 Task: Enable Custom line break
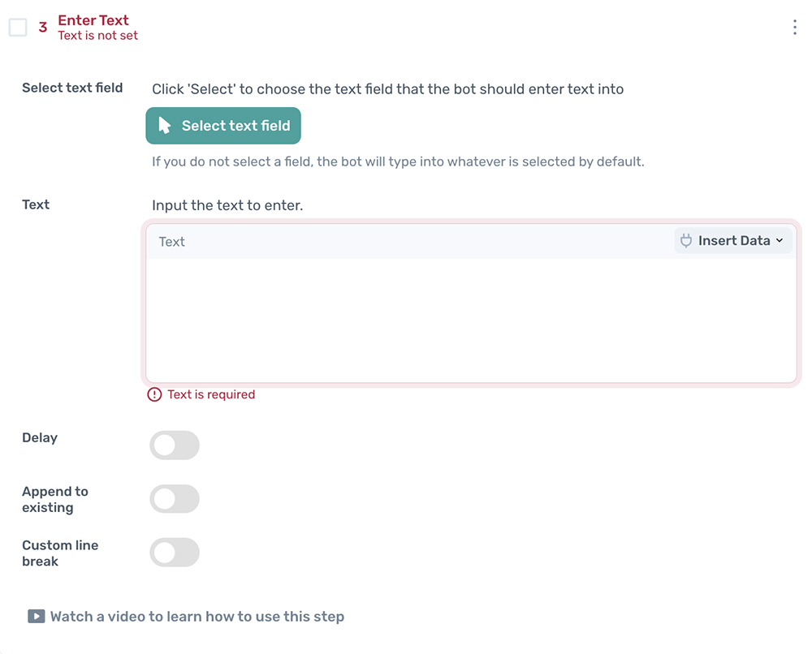[174, 552]
